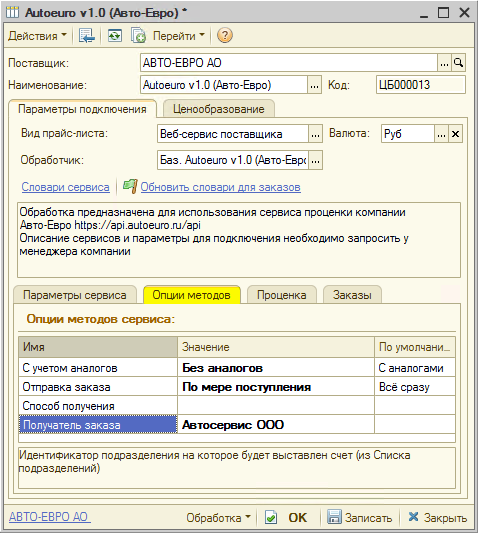478x533 pixels.
Task: Open the Вид прайс-листа ellipsis selector
Action: (x=315, y=134)
